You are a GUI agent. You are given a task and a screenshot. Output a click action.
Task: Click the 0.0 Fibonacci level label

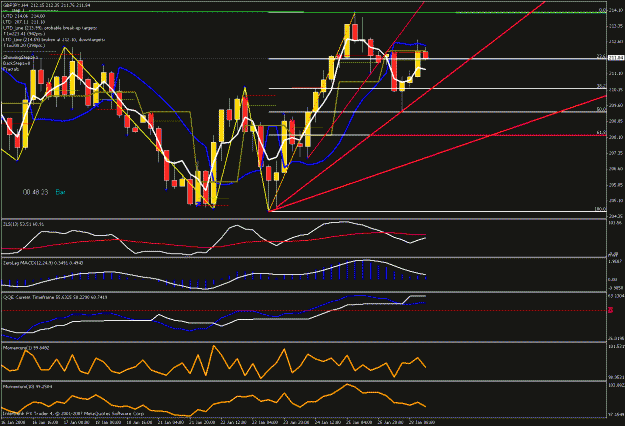point(603,10)
